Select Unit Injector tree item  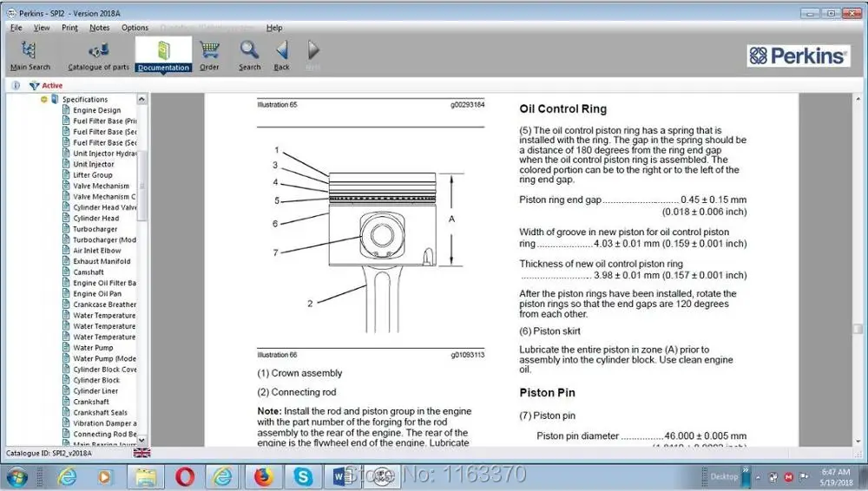[x=94, y=164]
